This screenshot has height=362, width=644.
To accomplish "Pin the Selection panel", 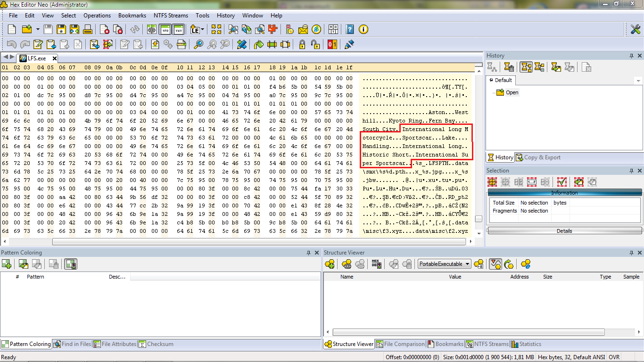I will [631, 171].
